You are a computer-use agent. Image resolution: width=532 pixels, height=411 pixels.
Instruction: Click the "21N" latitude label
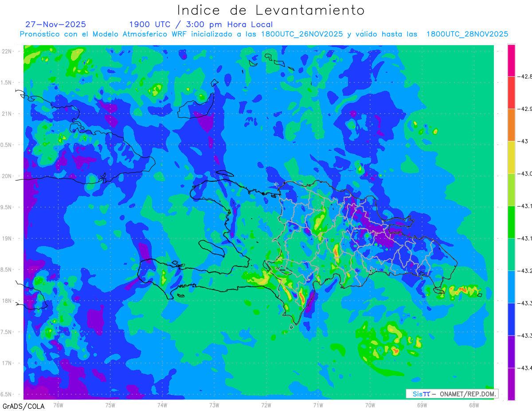(8, 114)
